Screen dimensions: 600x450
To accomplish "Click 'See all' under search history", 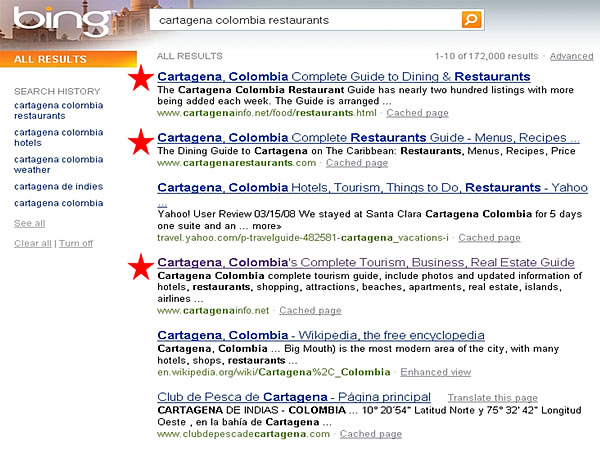I will (29, 223).
